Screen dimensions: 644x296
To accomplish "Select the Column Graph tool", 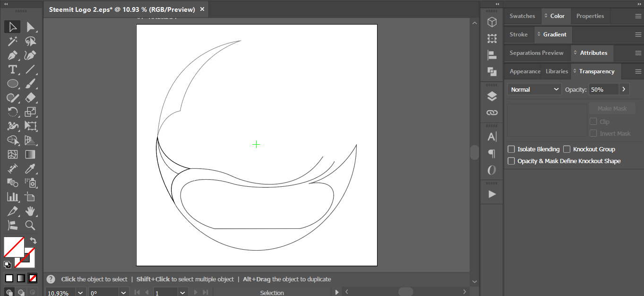I will click(x=13, y=197).
